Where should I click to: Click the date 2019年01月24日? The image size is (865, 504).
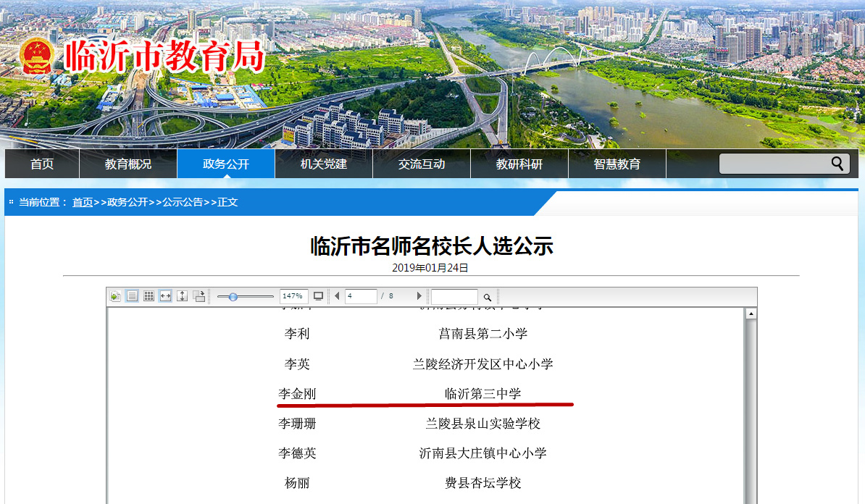click(430, 268)
